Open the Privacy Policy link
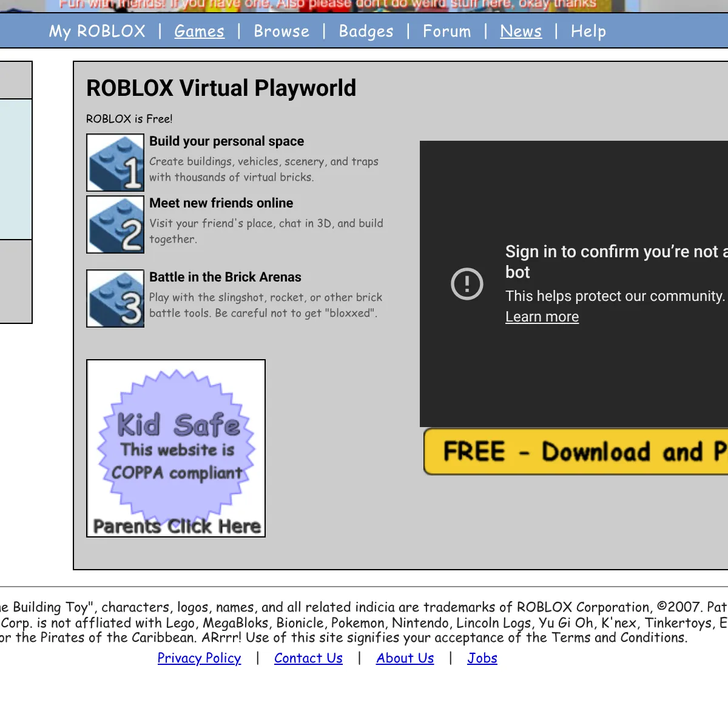 (199, 658)
